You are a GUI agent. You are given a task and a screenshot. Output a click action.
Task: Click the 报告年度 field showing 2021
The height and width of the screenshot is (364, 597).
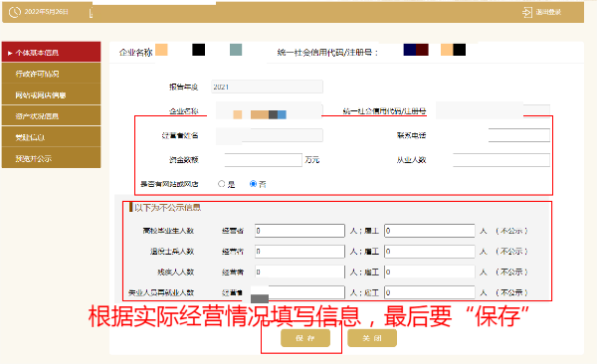[268, 87]
